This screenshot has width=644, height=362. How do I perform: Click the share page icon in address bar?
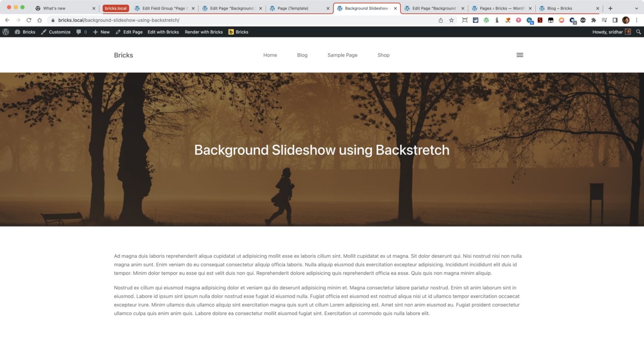(441, 20)
